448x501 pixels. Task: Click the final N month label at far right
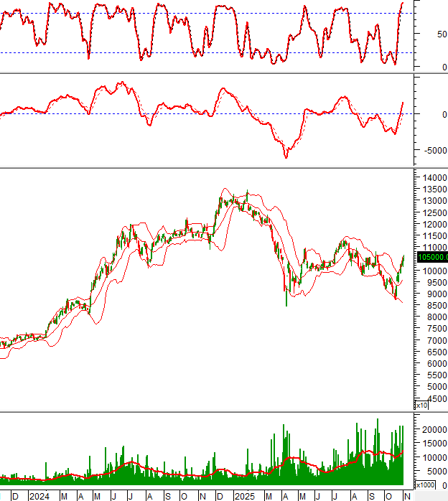(407, 496)
